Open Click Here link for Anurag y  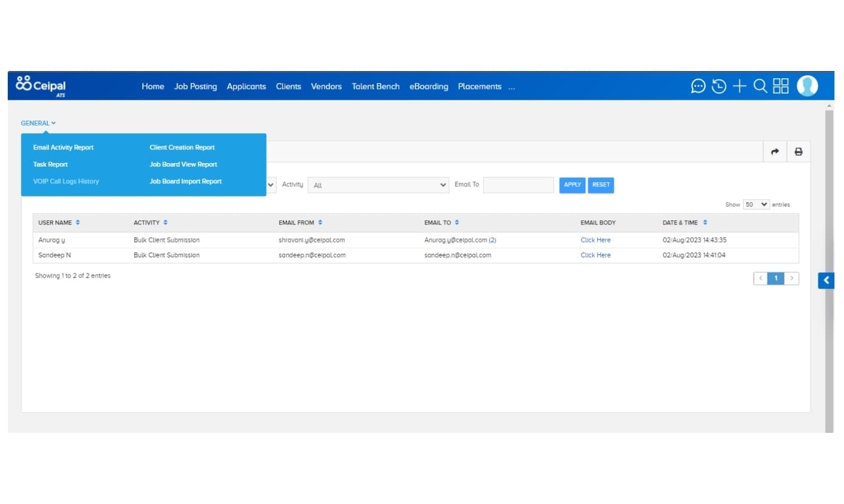[595, 240]
